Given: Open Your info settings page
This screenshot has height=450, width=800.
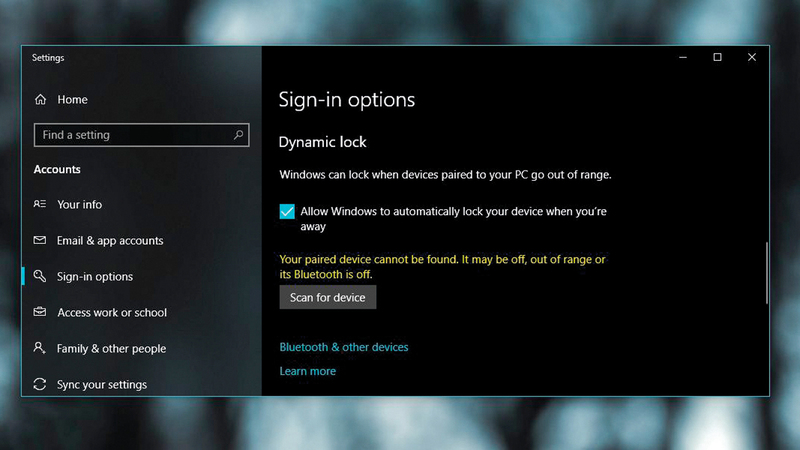Looking at the screenshot, I should [x=80, y=205].
